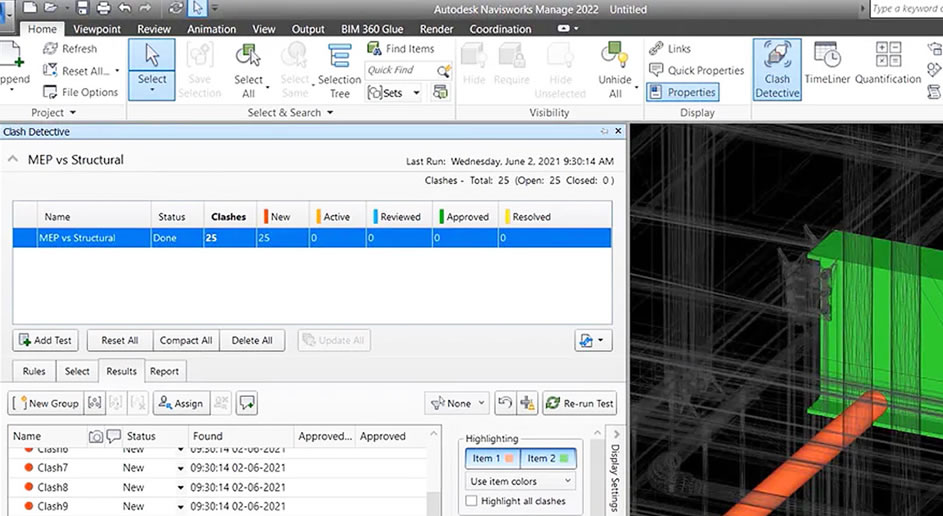Open the Manage Sets icon next to Sets
943x516 pixels.
(440, 92)
